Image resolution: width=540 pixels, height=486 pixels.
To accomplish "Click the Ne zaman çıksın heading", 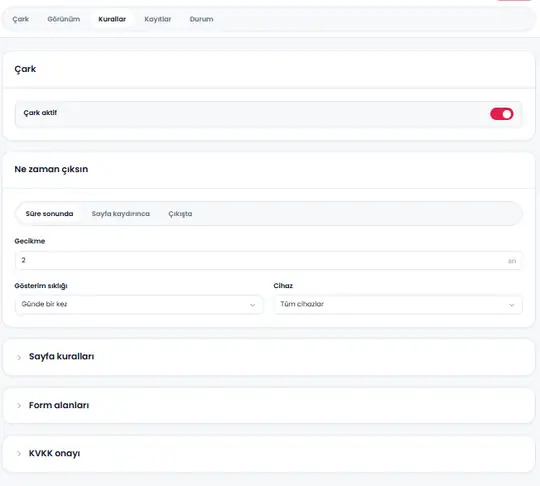I will (x=51, y=169).
